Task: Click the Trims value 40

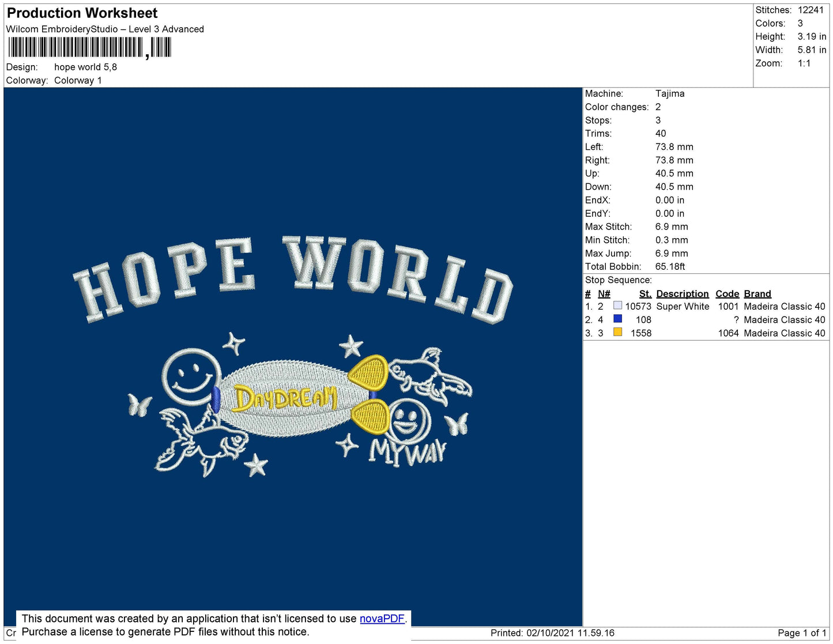Action: pyautogui.click(x=661, y=133)
